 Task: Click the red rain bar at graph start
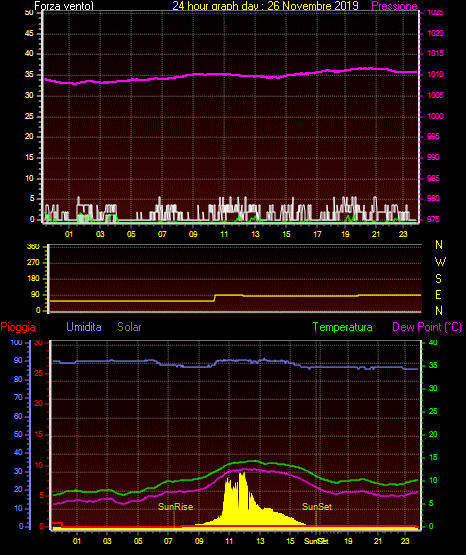tap(57, 524)
